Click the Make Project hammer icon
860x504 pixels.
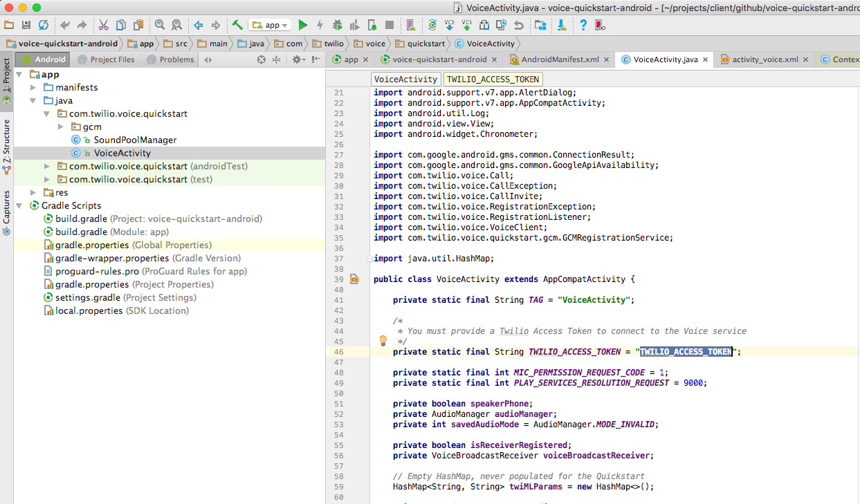237,25
